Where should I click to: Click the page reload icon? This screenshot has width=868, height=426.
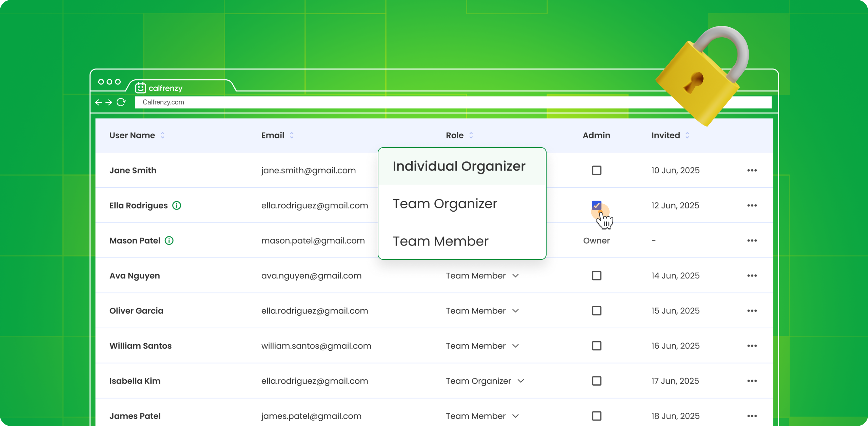[x=121, y=102]
